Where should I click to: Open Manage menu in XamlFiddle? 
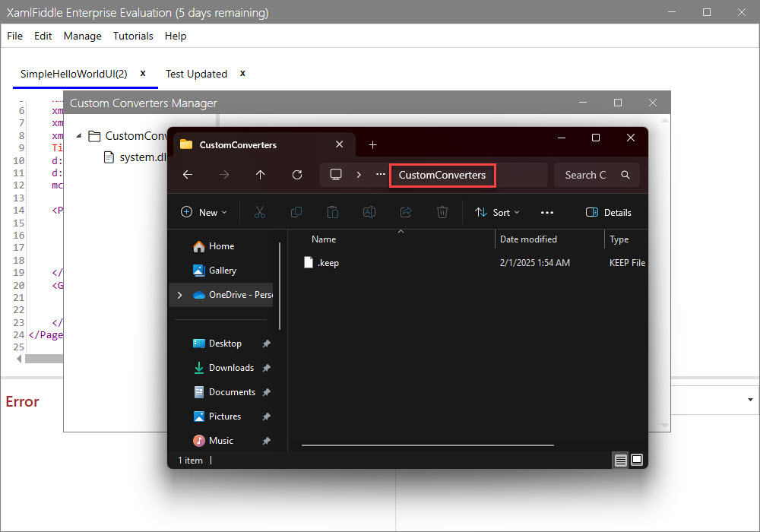click(x=82, y=36)
